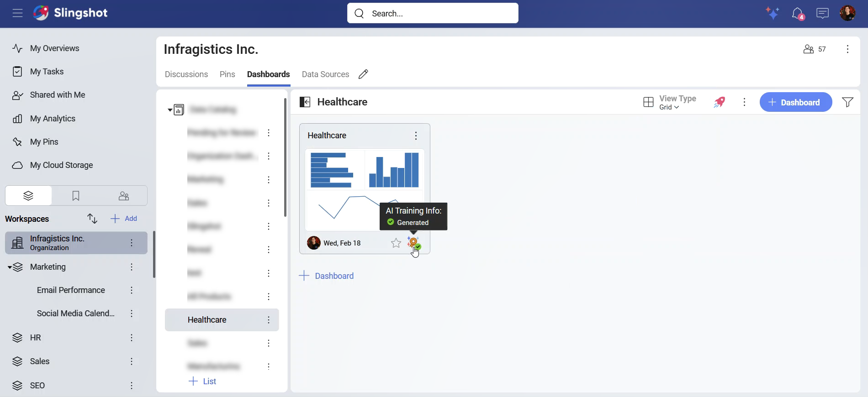Viewport: 868px width, 397px height.
Task: Click the AI training status icon
Action: tap(414, 243)
